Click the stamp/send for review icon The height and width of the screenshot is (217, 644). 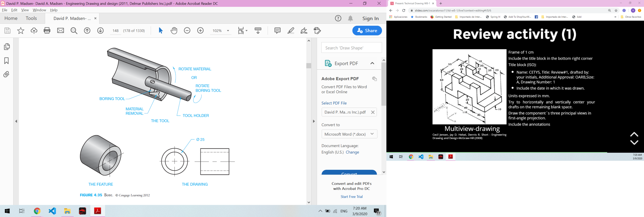pos(317,31)
